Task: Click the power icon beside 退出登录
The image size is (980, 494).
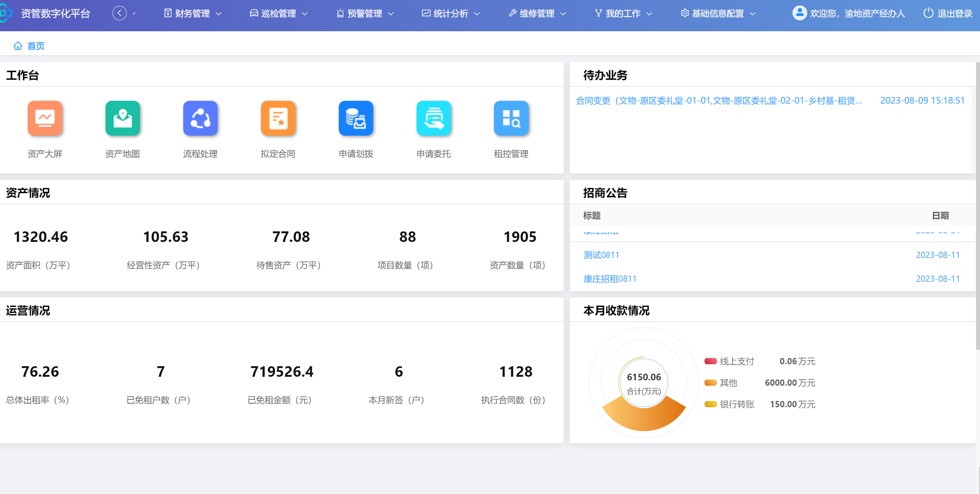Action: click(928, 13)
